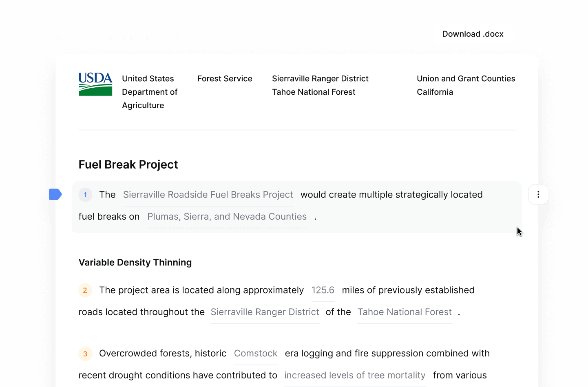588x387 pixels.
Task: Click the Forest Service header text
Action: pyautogui.click(x=225, y=79)
